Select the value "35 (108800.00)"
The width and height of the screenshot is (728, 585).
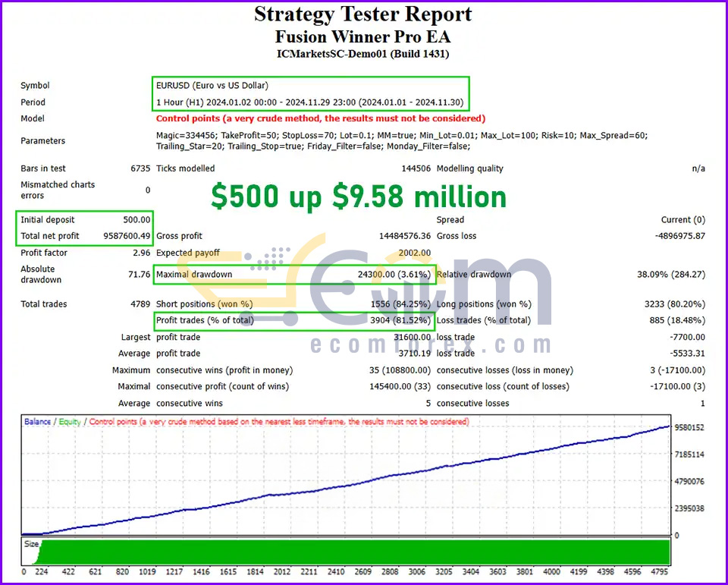tap(400, 371)
